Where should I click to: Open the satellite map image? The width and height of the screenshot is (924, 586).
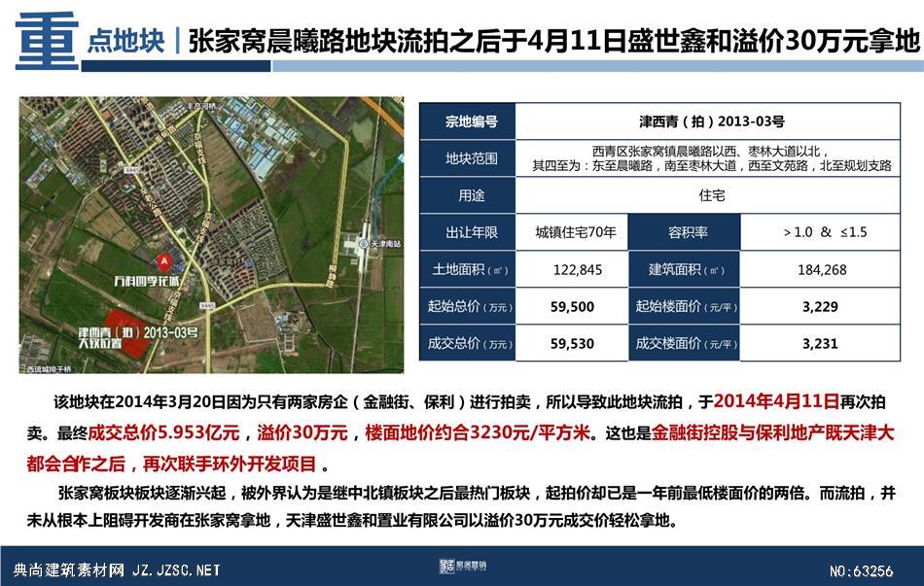point(212,235)
